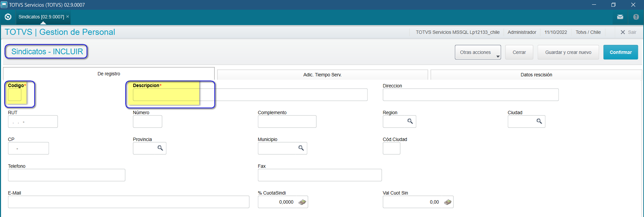The height and width of the screenshot is (217, 644).
Task: Close the Sindicatos tab with its x
Action: click(x=67, y=16)
